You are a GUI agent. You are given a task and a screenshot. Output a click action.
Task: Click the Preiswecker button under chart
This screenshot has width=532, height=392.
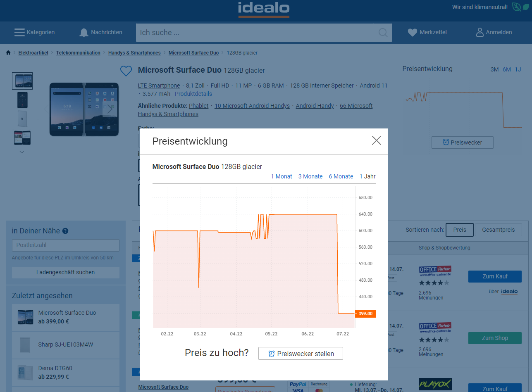pos(463,143)
